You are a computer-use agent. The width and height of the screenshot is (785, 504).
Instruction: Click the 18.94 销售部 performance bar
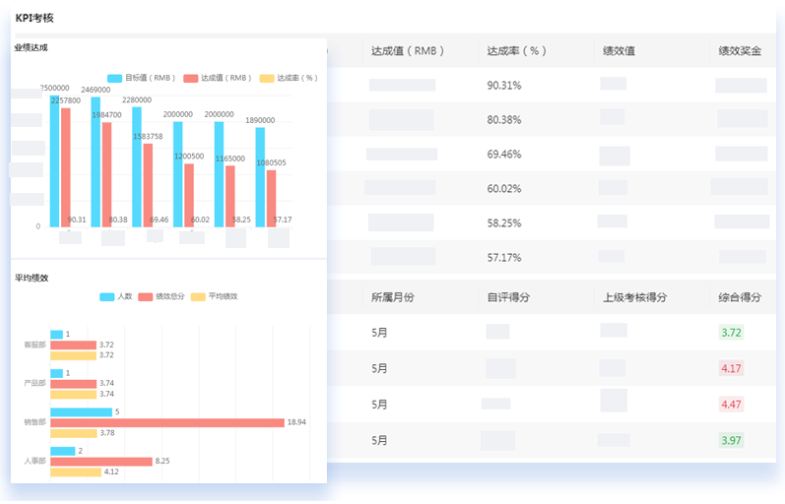[x=167, y=423]
